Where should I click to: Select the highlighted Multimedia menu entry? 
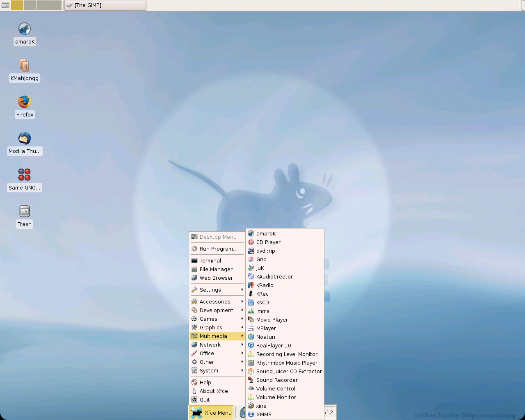(x=217, y=336)
